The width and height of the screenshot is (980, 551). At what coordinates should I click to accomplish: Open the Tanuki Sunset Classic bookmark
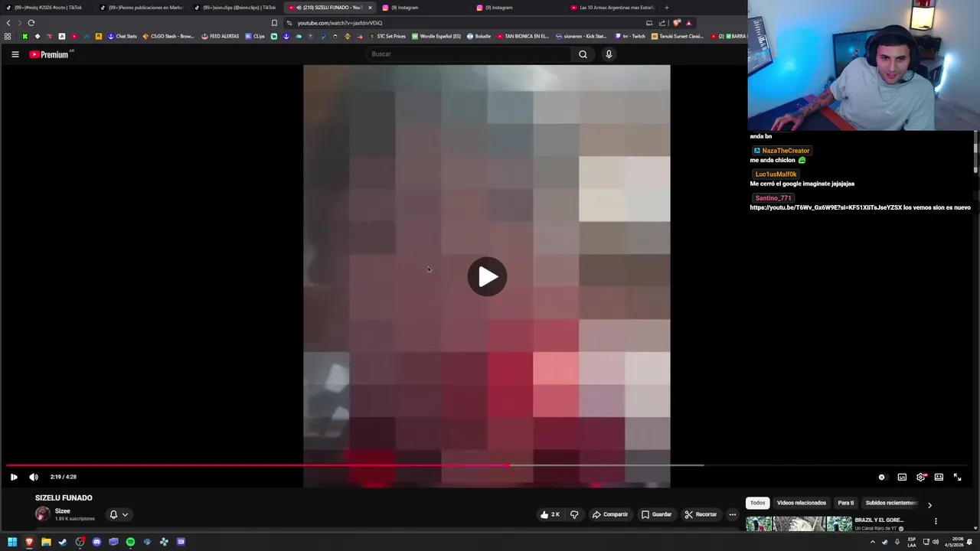678,36
